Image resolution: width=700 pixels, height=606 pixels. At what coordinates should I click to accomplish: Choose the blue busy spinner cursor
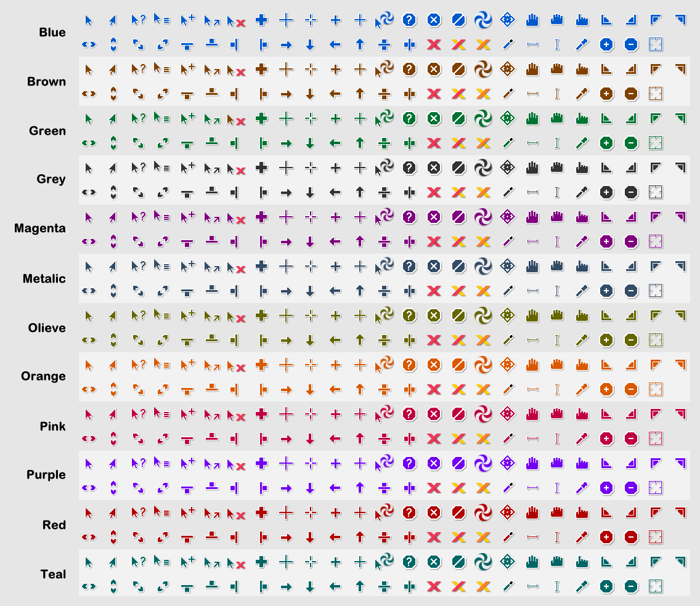pyautogui.click(x=483, y=20)
